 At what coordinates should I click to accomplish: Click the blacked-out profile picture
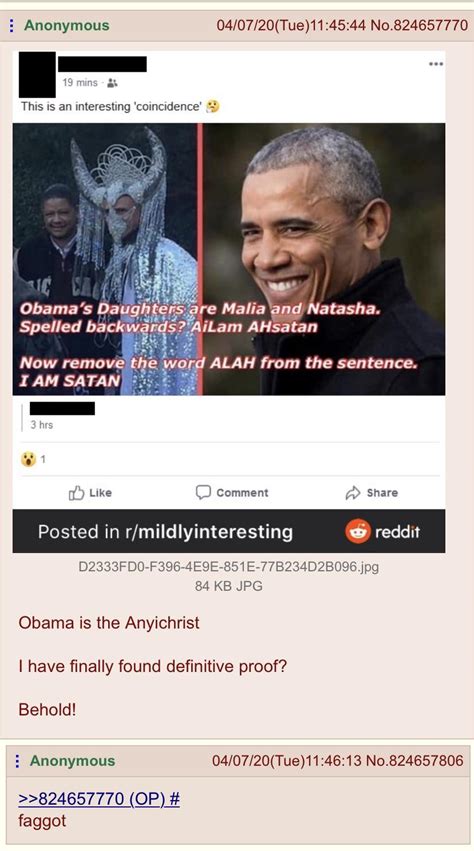pos(37,75)
